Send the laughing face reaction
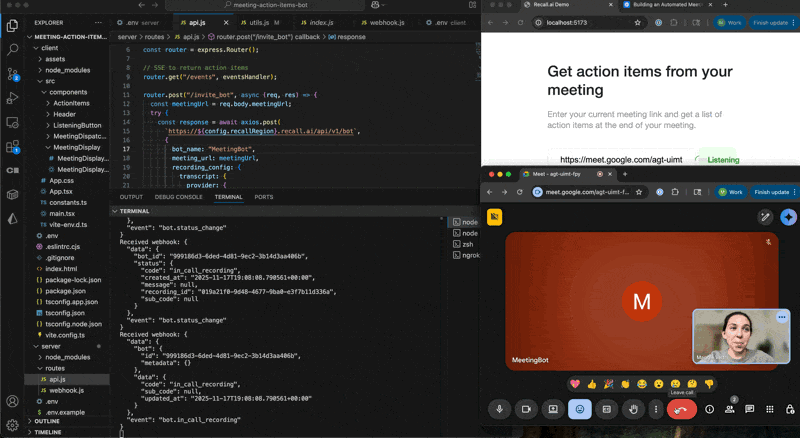 click(x=642, y=384)
